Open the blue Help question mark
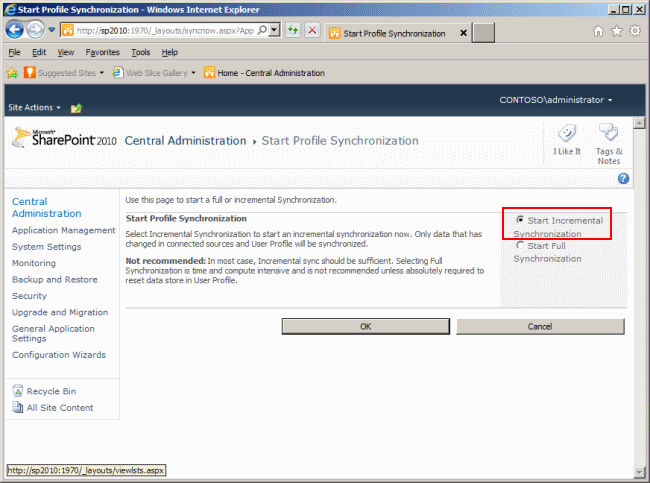 [623, 179]
